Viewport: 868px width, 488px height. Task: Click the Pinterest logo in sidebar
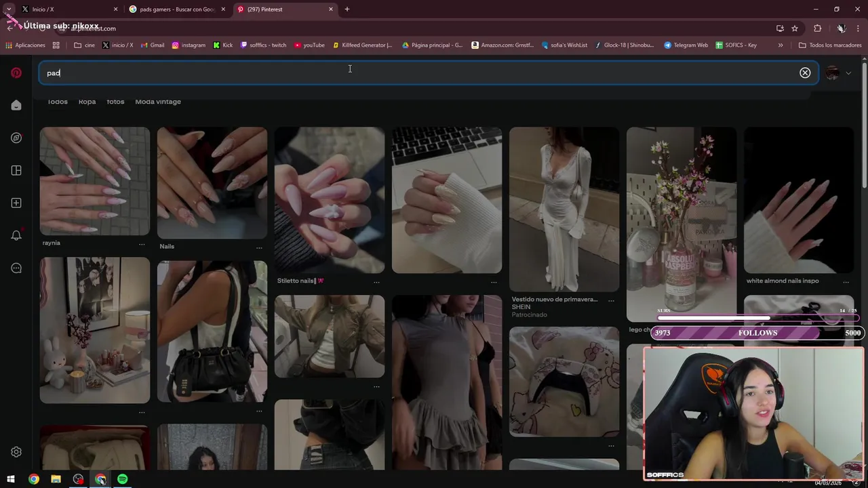(16, 73)
